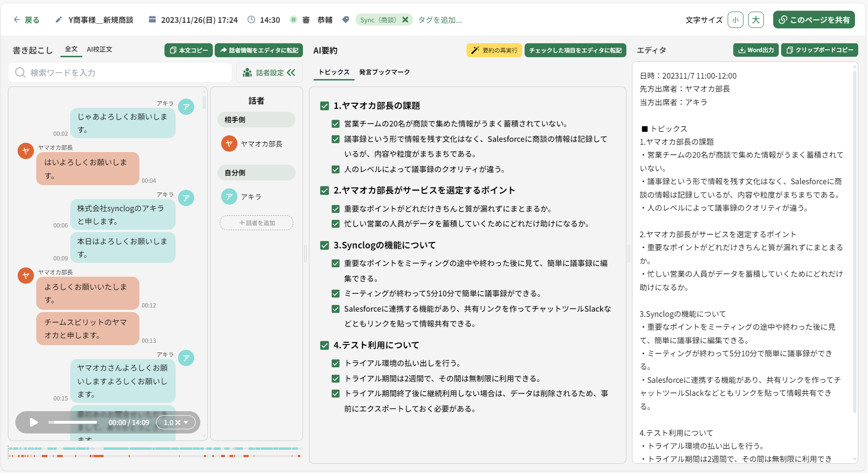Click the このページを共有 share button
The height and width of the screenshot is (473, 868).
tap(814, 20)
